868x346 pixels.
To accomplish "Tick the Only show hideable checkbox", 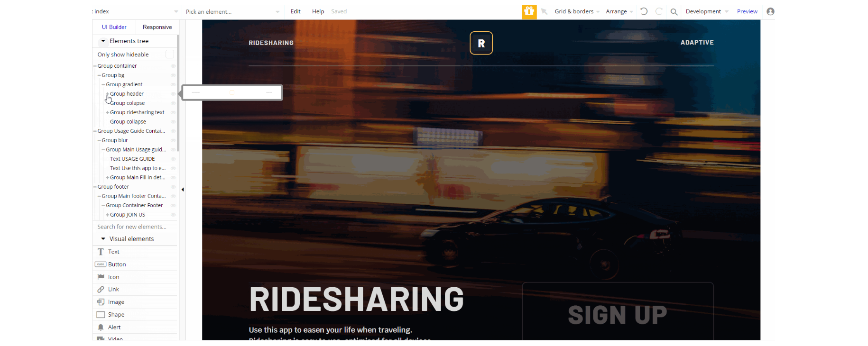I will coord(169,55).
